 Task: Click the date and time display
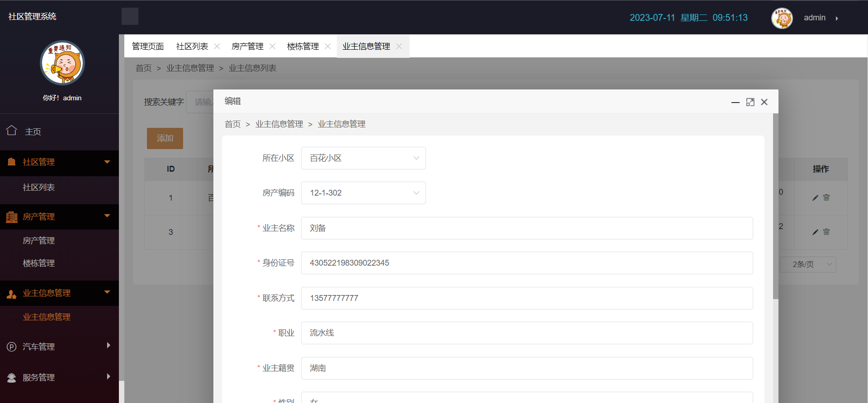689,18
